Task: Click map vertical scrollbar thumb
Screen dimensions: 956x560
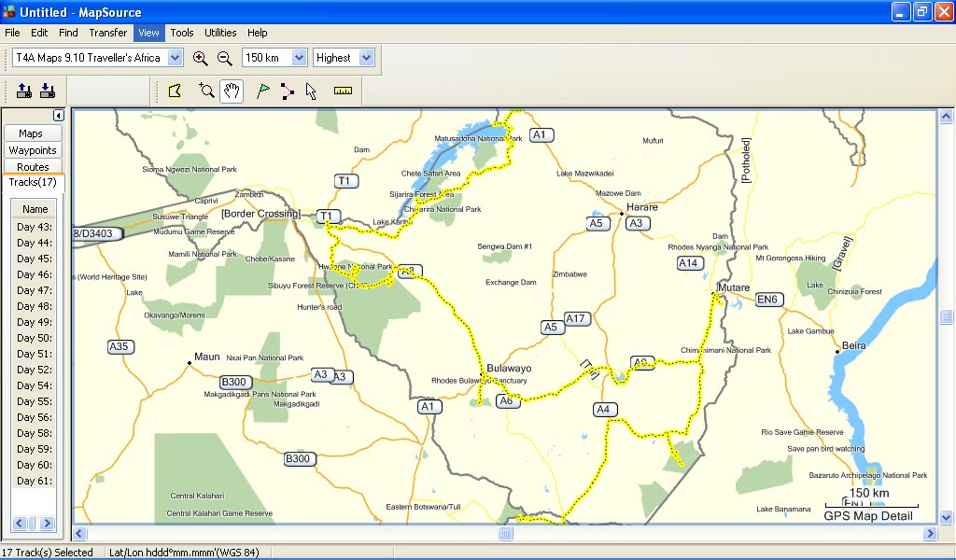Action: coord(947,315)
